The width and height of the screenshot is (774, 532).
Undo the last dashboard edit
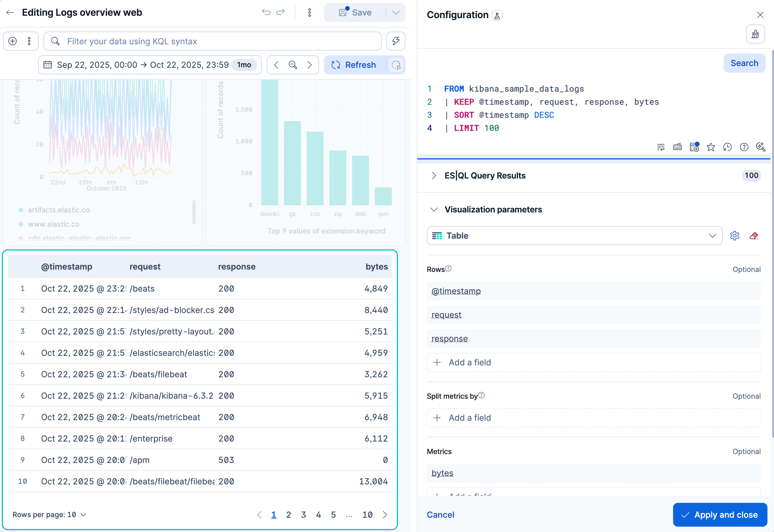click(266, 13)
